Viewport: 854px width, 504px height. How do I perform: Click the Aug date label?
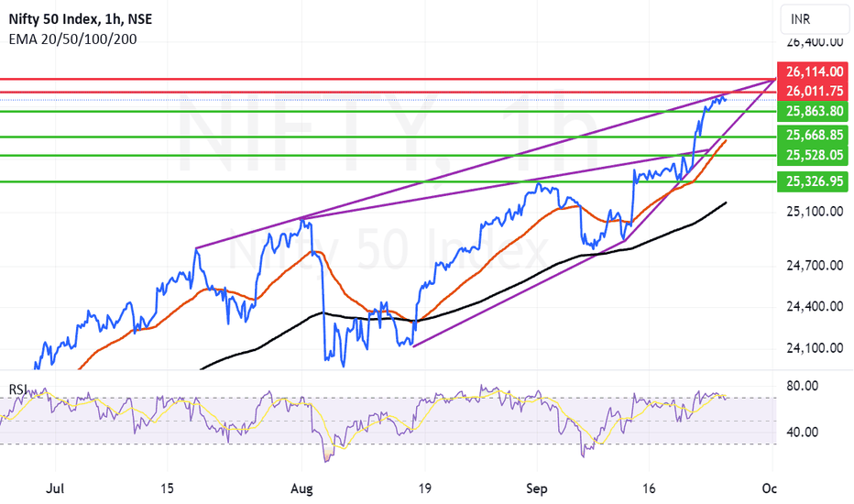click(x=301, y=488)
